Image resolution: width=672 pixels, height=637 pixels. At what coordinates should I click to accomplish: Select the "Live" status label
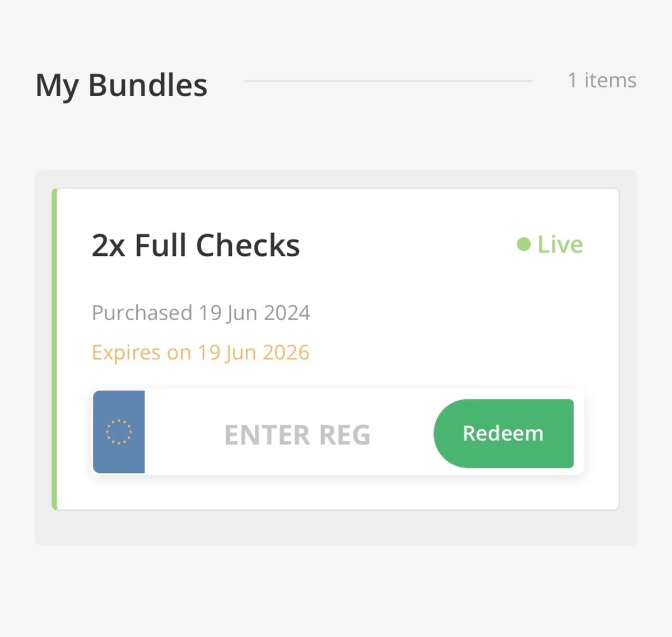click(560, 245)
